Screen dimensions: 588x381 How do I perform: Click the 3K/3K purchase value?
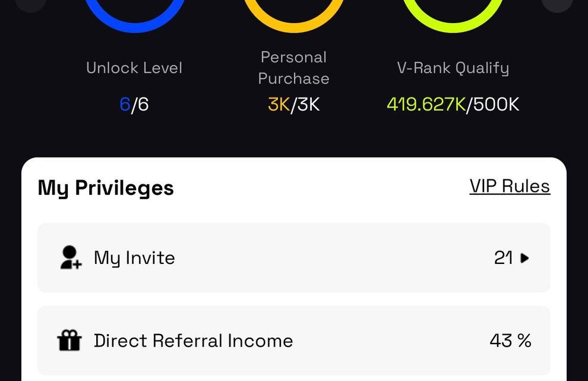[293, 105]
